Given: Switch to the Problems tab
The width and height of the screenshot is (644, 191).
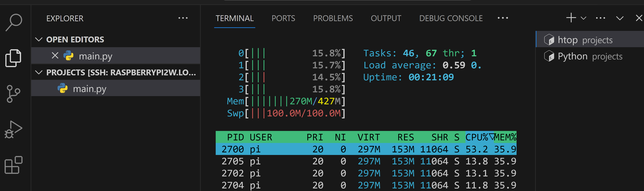Looking at the screenshot, I should tap(333, 18).
